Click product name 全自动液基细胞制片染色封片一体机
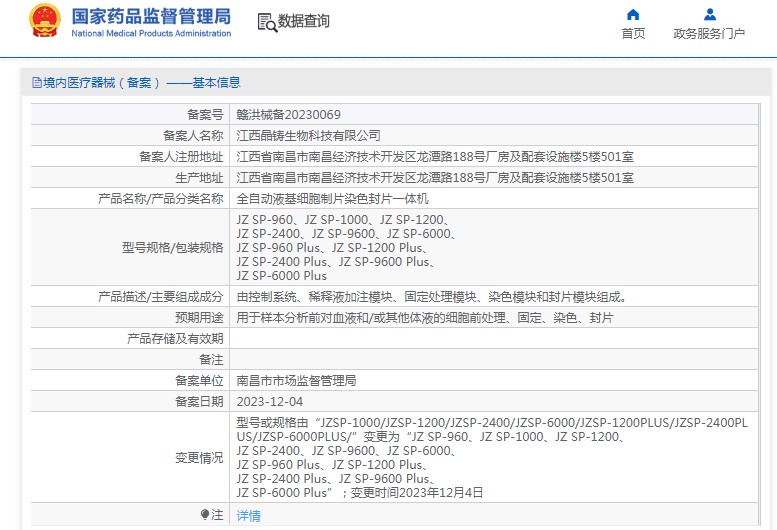Screen dimensions: 777x530 [x=332, y=199]
